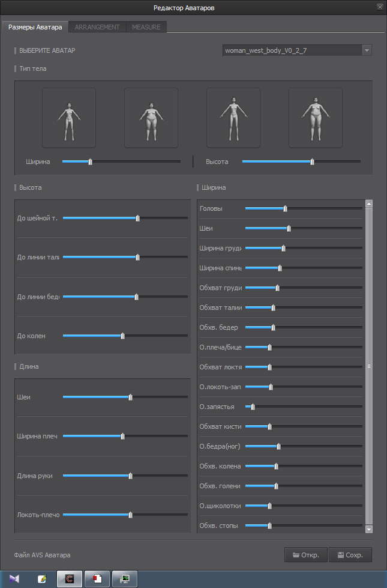Open the avatar selection dropdown arrow
Viewport: 387px width, 588px height.
[367, 50]
